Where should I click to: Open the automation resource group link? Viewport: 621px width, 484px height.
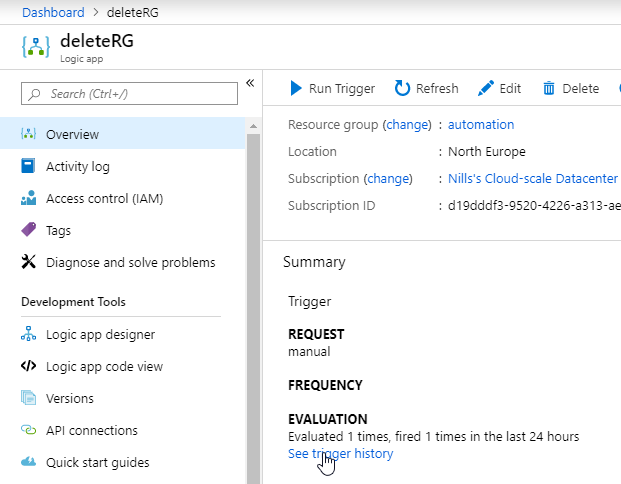tap(481, 124)
